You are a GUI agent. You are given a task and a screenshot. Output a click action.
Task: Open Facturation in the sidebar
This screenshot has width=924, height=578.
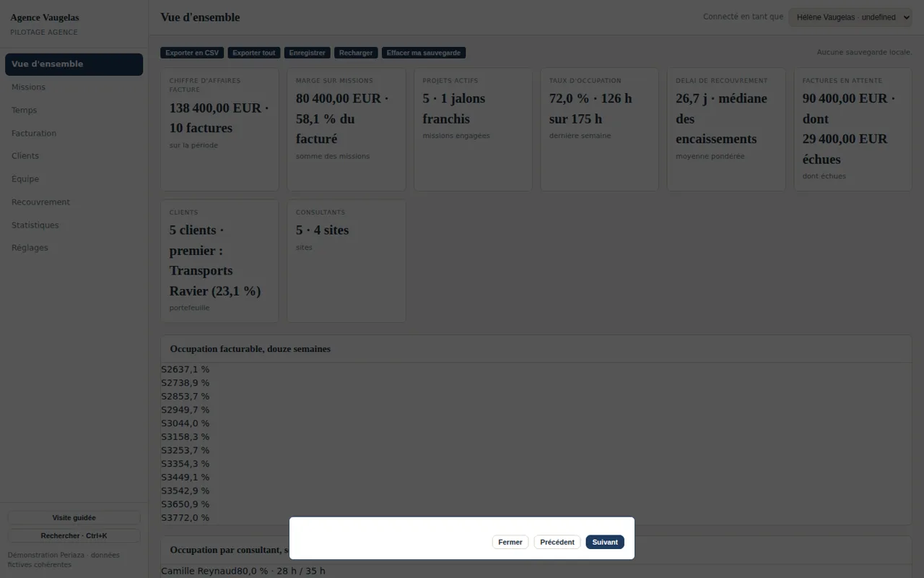click(x=74, y=134)
